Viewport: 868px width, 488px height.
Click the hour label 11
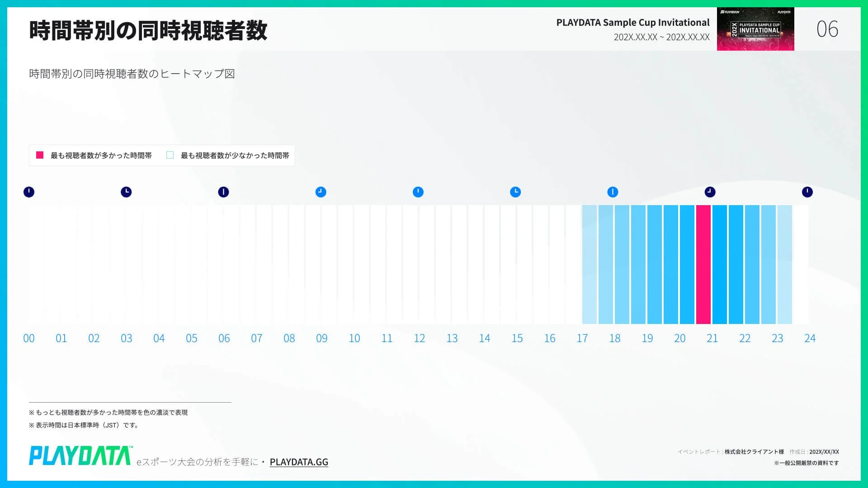coord(387,338)
